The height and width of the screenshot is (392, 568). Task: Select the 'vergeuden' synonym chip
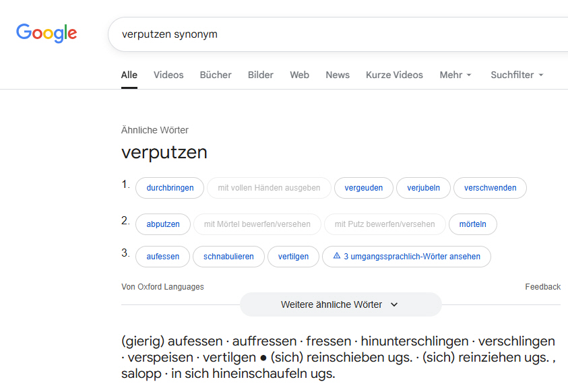pos(363,188)
